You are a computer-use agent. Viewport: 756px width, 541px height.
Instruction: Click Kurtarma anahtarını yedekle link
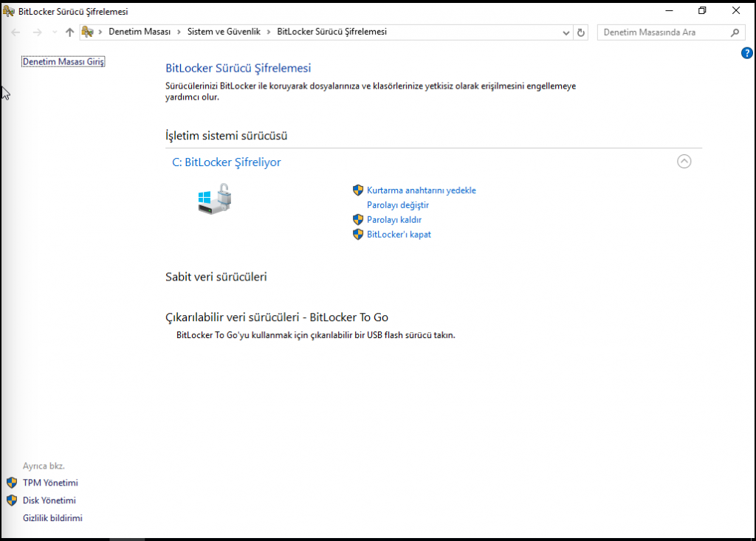click(x=421, y=190)
